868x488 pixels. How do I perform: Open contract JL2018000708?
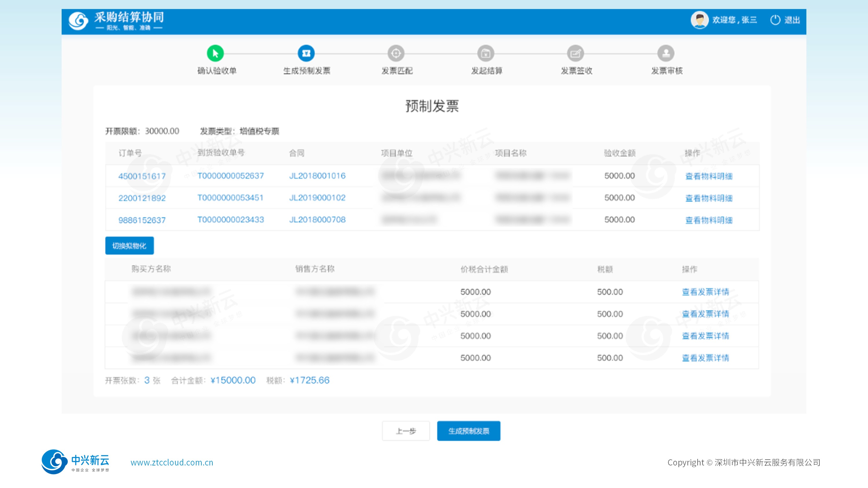(x=317, y=220)
